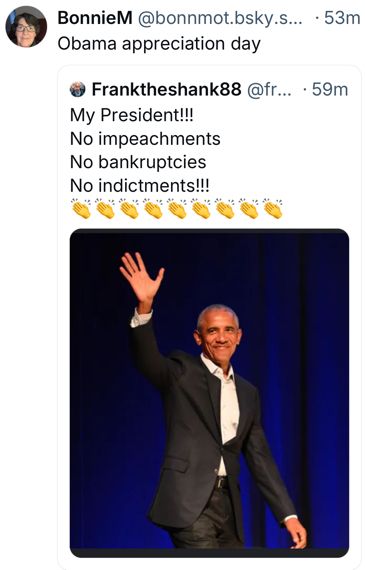Click the truncated @fr... handle
Screen dimensions: 365x570
coord(269,90)
